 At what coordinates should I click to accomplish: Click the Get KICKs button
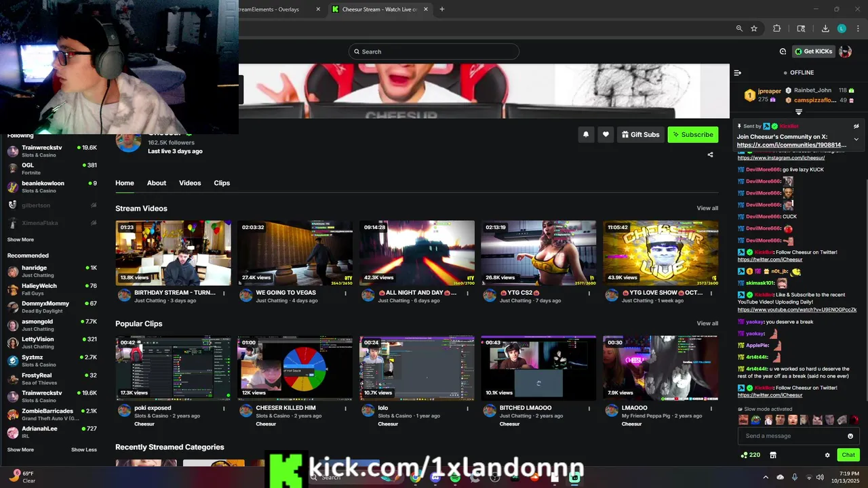tap(813, 52)
